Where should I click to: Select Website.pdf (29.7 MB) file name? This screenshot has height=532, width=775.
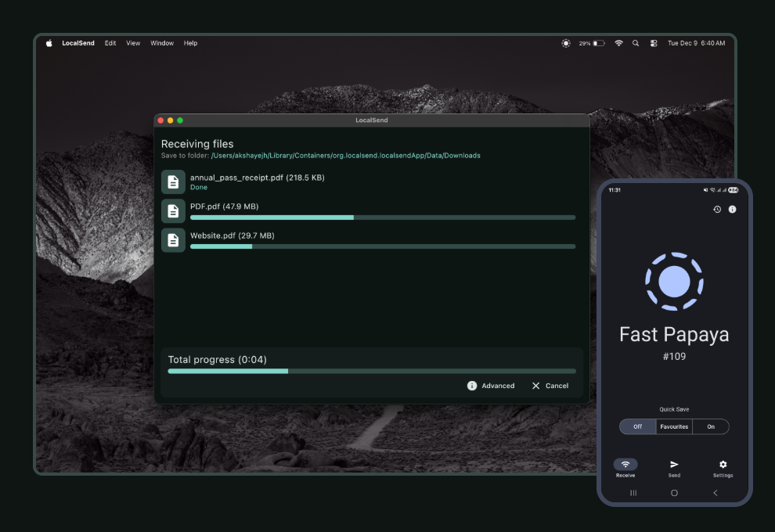pos(232,235)
